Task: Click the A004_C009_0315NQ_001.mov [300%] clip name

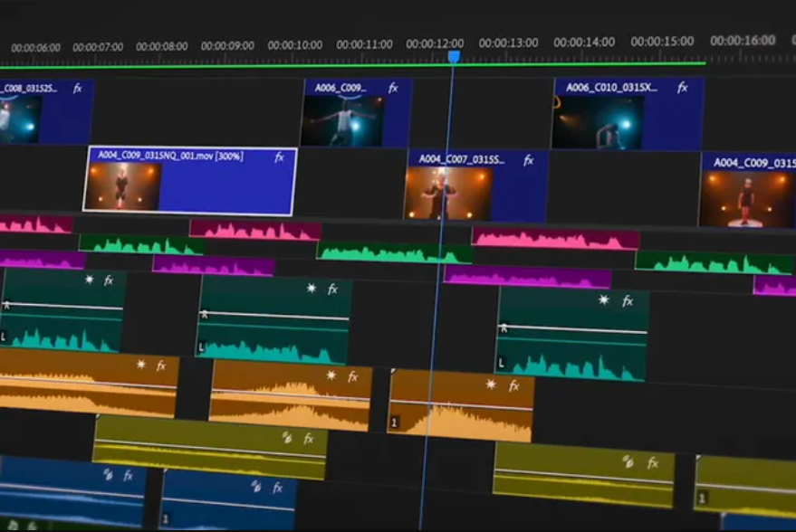Action: coord(170,156)
